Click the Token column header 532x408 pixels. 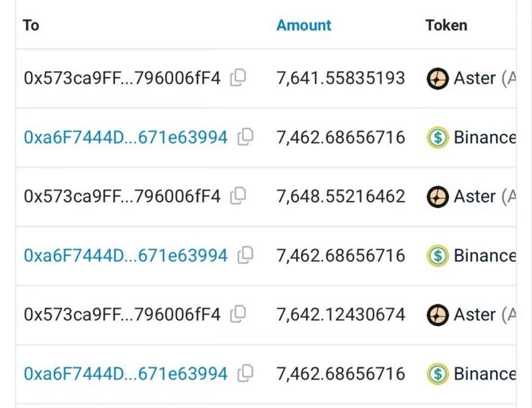446,25
